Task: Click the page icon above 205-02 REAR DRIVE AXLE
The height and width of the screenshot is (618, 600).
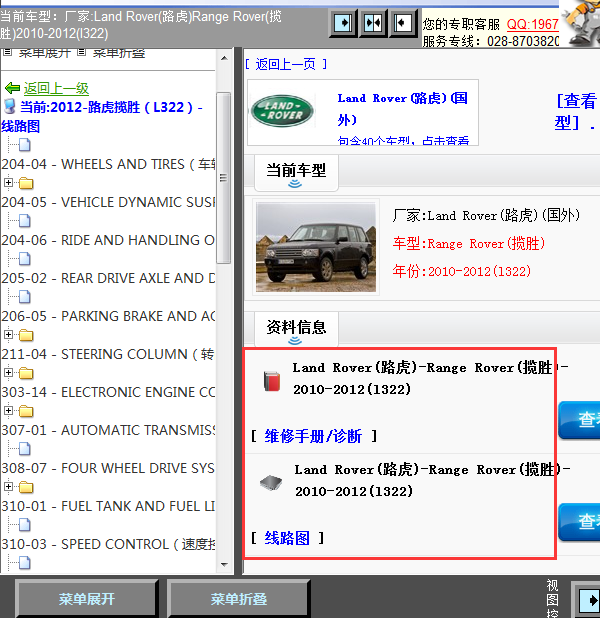Action: tap(25, 259)
